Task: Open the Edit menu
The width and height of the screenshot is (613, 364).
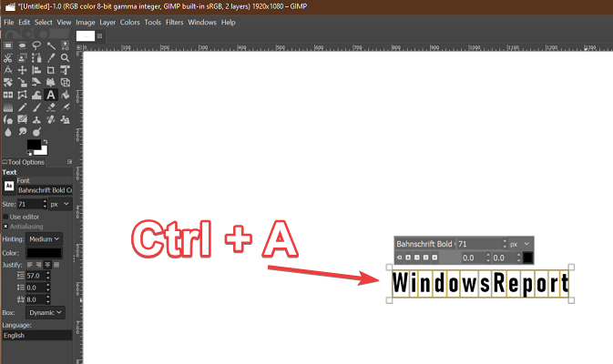Action: click(x=25, y=22)
